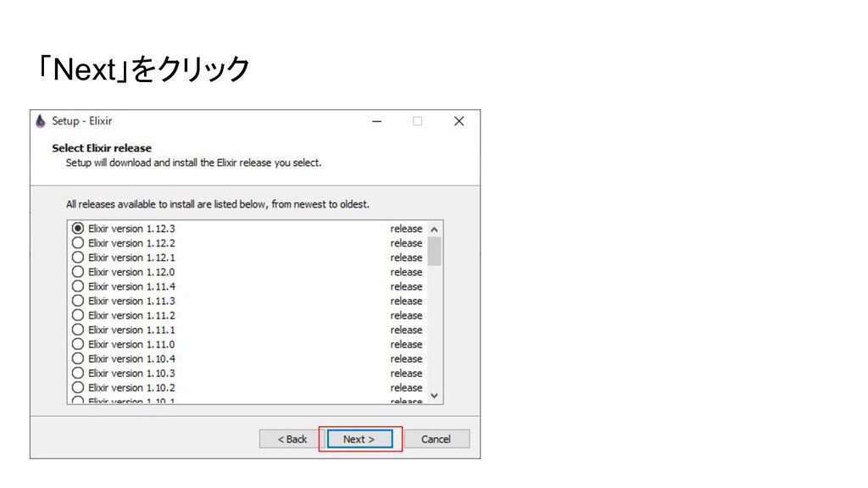868x488 pixels.
Task: Click the 'release' label for version 1.12.3
Action: pos(406,229)
